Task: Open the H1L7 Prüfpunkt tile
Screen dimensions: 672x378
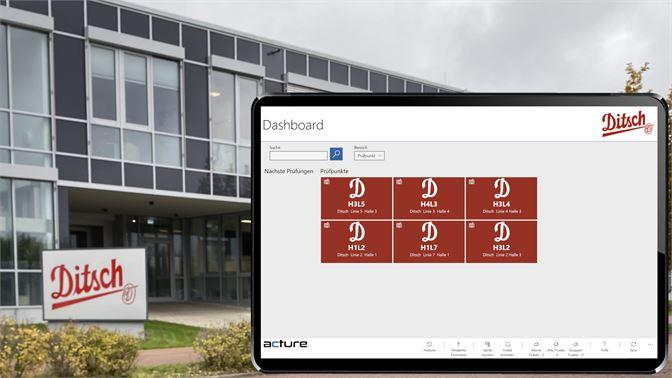Action: point(429,242)
